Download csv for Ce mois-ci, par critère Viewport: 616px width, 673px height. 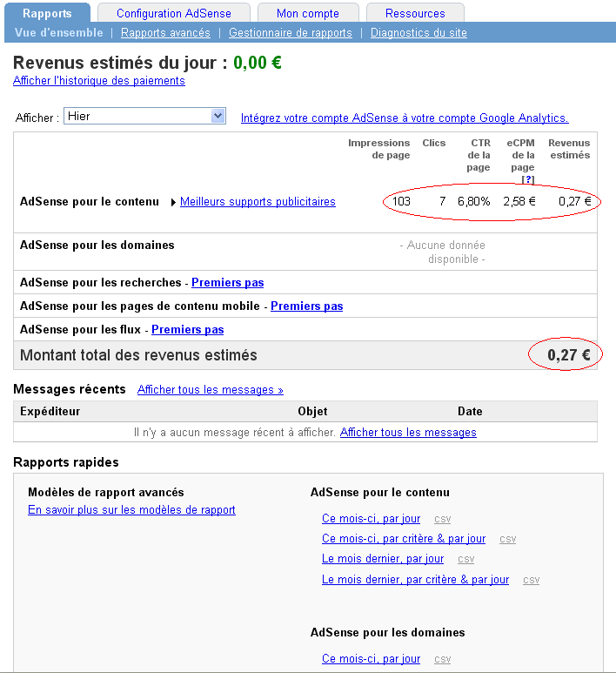[507, 539]
